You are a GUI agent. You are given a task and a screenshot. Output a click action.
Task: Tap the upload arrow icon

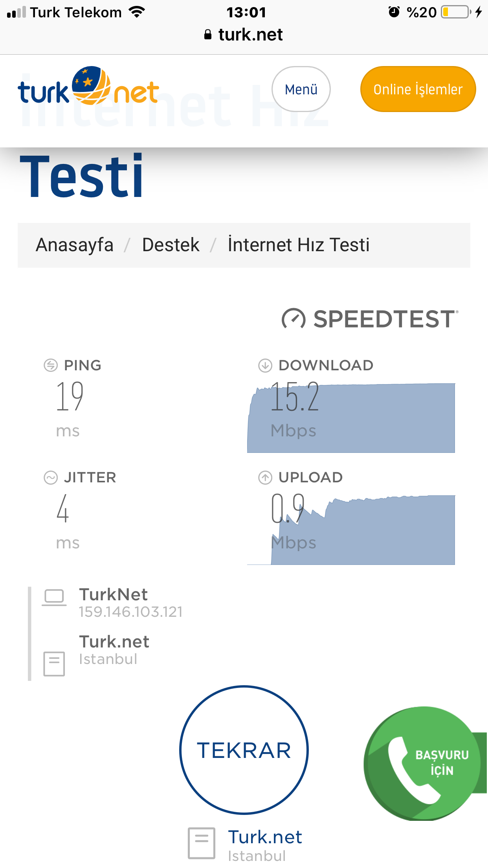265,478
